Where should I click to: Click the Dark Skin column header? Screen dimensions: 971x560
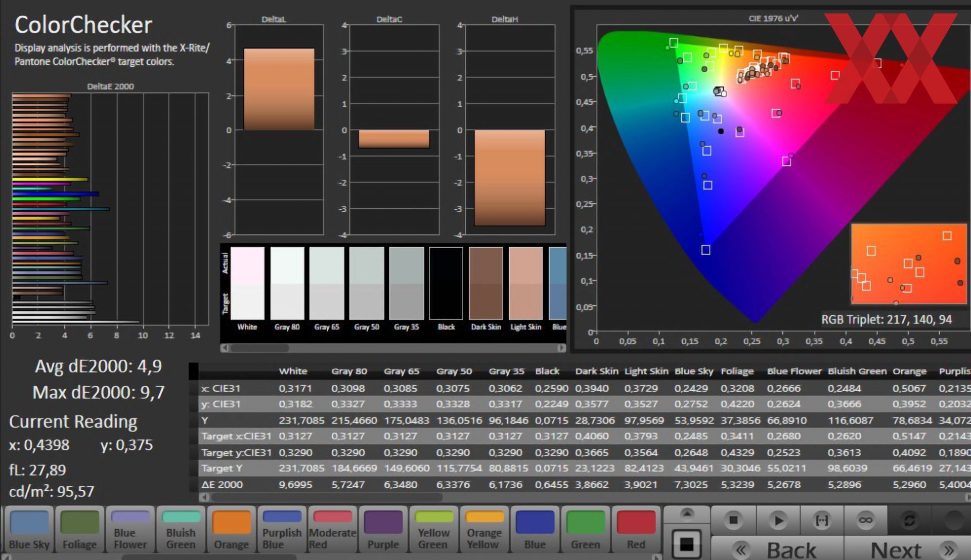pyautogui.click(x=597, y=371)
